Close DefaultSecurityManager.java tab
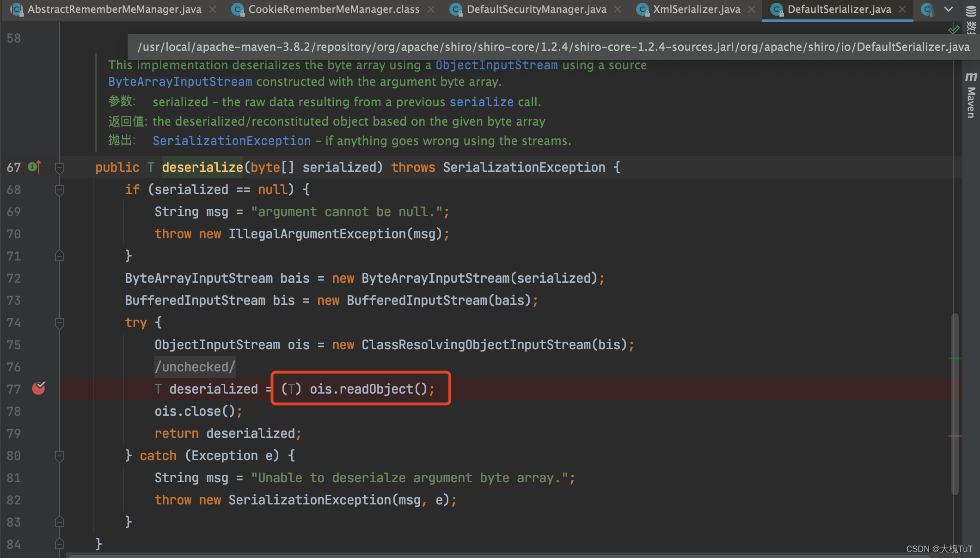Screen dimensions: 980x558 pos(618,9)
